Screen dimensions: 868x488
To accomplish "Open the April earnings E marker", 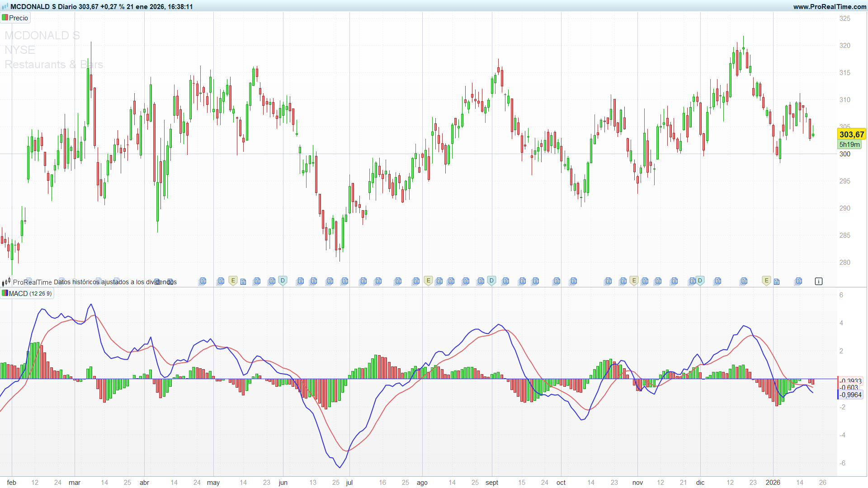I will 233,281.
